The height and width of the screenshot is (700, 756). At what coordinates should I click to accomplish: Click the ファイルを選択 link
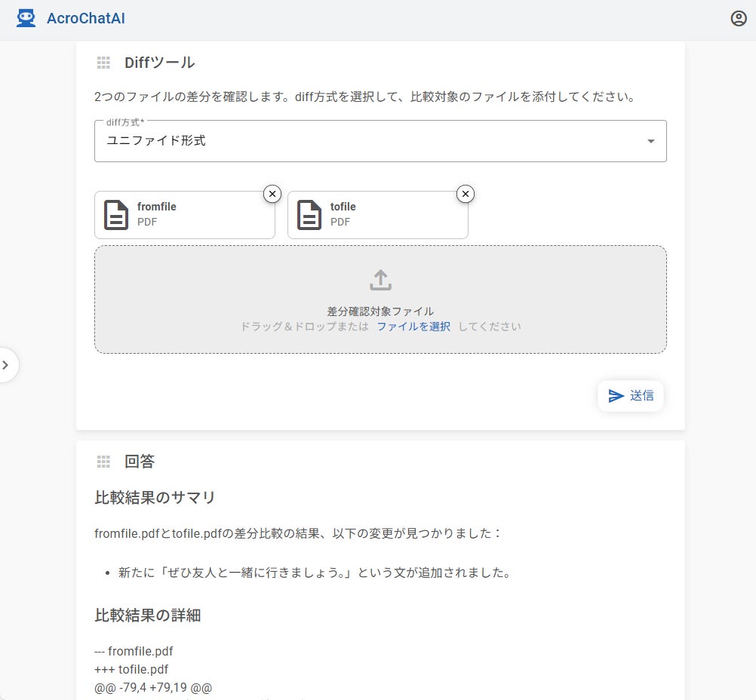[x=413, y=327]
